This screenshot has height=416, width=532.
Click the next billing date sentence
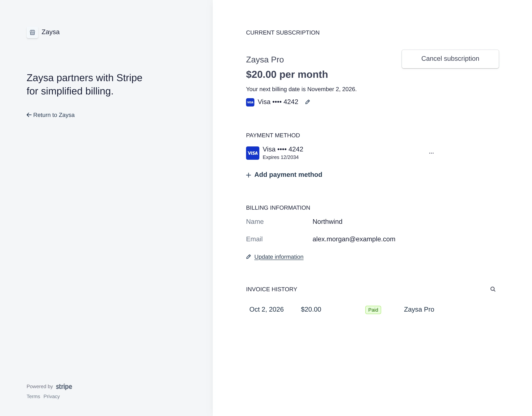(301, 89)
